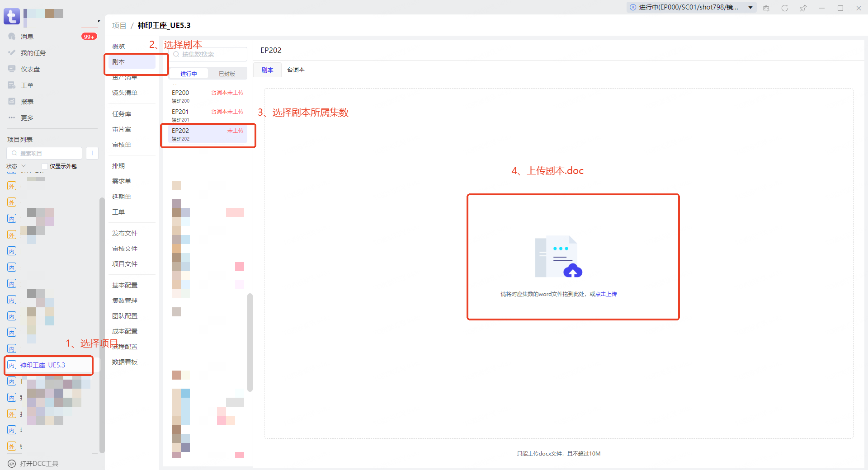Click the 报表 chart icon
This screenshot has width=868, height=470.
click(x=12, y=102)
